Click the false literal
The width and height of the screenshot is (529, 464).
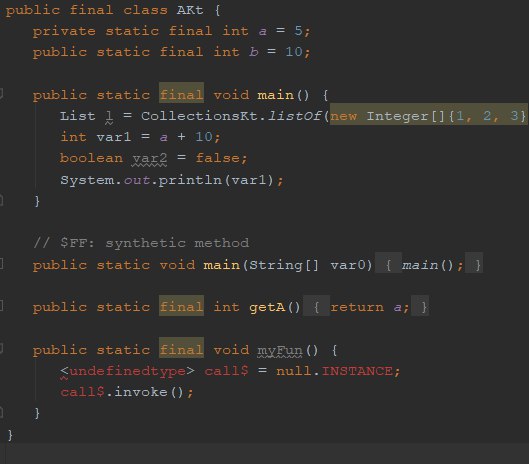[x=218, y=158]
